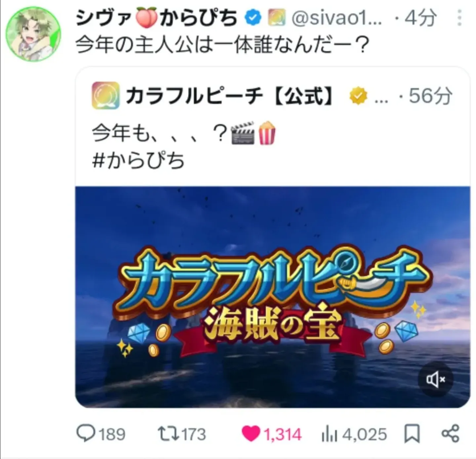Open the #からぴち hashtag
Screen dimensions: 476x459
click(138, 161)
